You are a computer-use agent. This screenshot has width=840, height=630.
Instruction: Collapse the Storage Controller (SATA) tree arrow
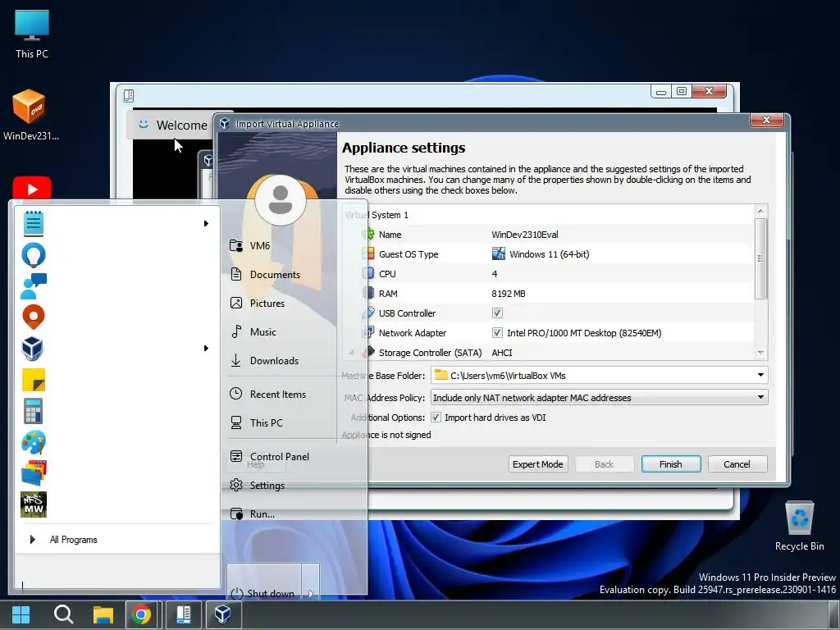(351, 353)
